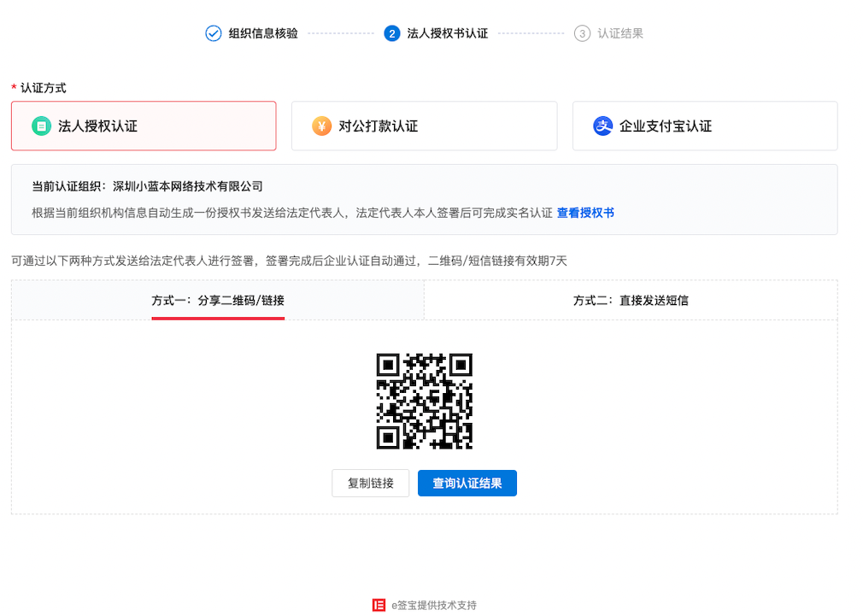
Task: Switch to 方式一：分享二维码/链接 tab
Action: (x=218, y=301)
